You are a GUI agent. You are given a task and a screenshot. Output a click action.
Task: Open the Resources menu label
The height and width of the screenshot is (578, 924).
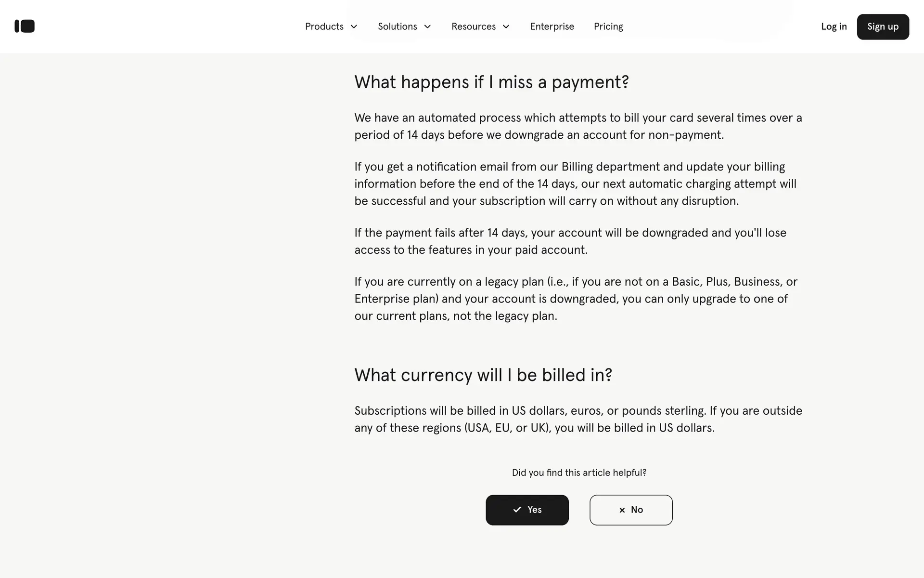(473, 26)
